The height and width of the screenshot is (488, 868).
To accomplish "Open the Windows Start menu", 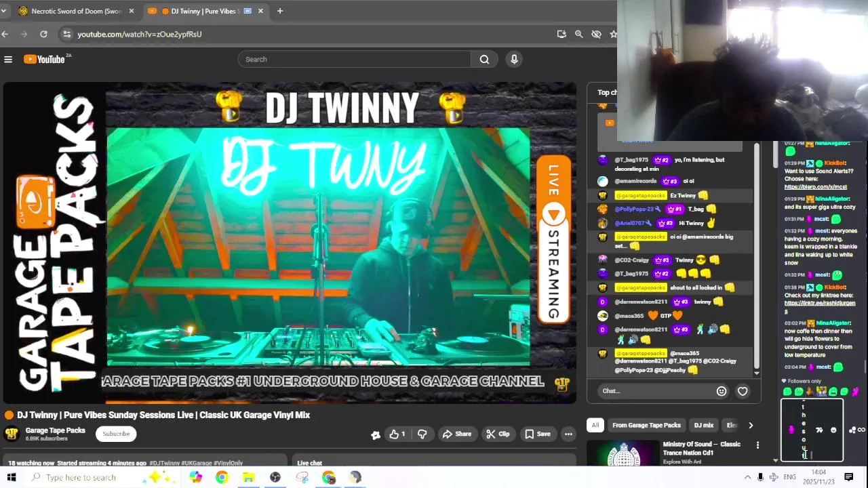I will (12, 477).
